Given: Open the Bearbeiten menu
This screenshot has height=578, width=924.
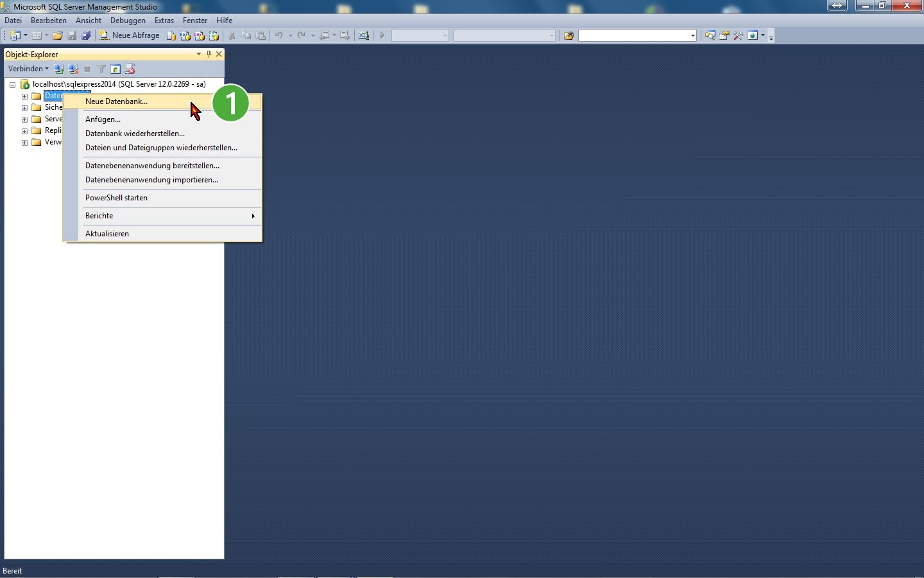Looking at the screenshot, I should (49, 21).
